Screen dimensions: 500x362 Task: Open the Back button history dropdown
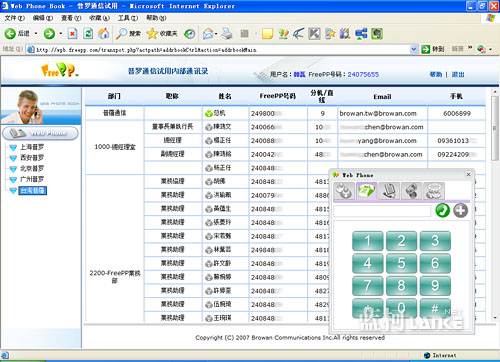click(x=36, y=33)
